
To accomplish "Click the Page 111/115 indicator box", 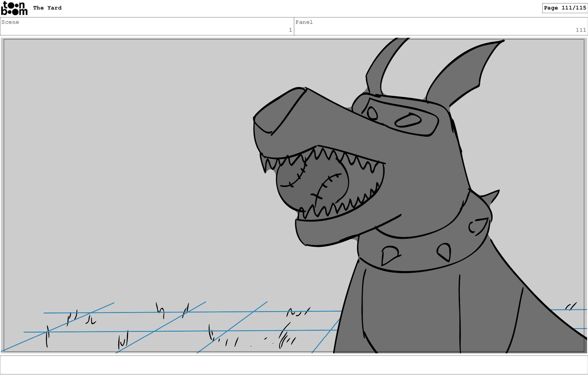I will 565,8.
